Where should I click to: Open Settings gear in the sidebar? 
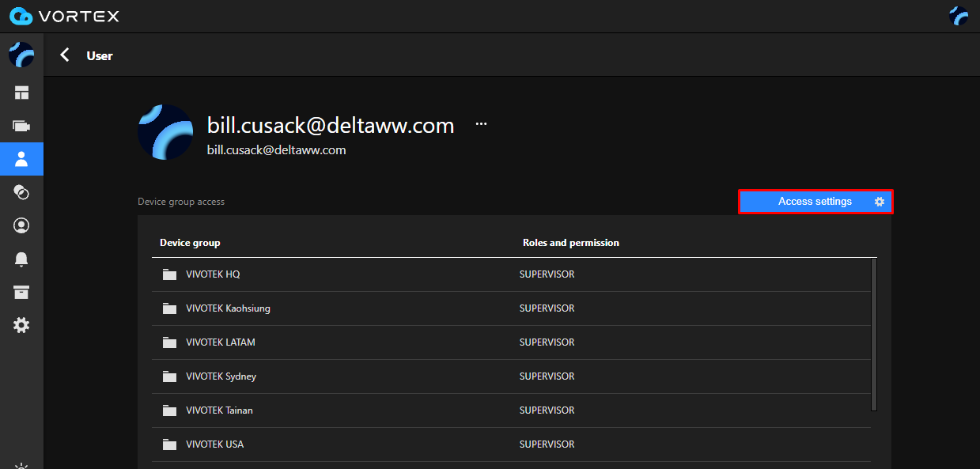click(21, 325)
